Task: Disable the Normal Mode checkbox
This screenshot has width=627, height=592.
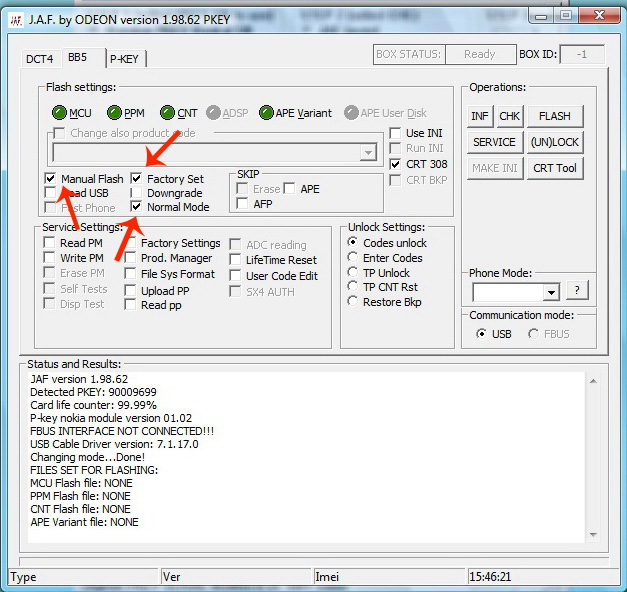Action: pos(136,207)
